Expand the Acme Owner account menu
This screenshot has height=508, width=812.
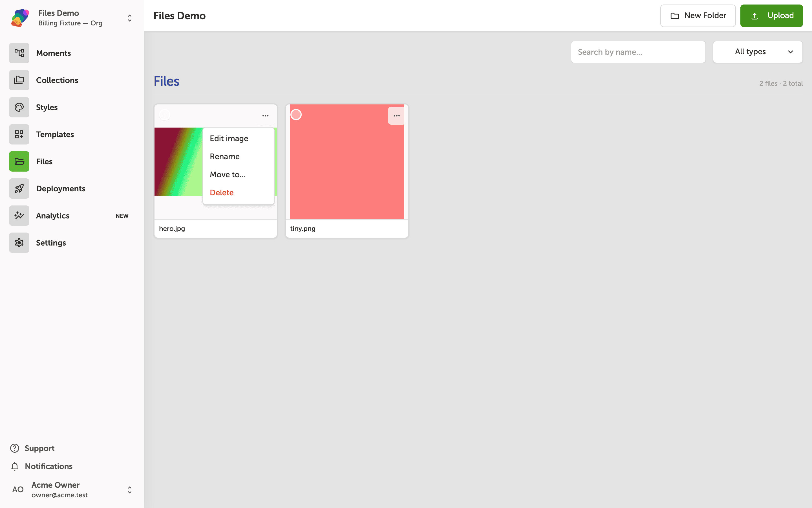[x=129, y=490]
